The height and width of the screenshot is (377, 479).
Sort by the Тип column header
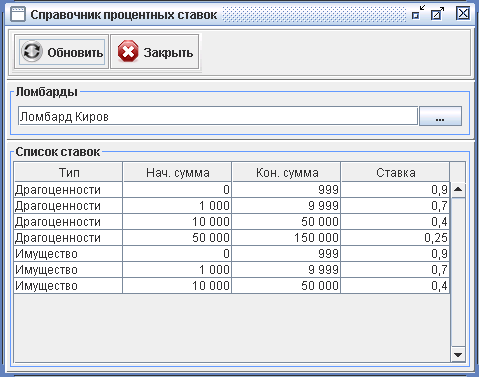click(68, 172)
